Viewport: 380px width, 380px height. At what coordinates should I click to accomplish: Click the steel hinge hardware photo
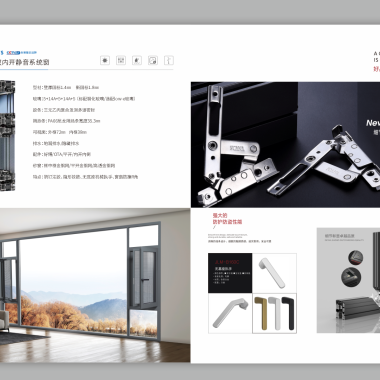[285, 144]
